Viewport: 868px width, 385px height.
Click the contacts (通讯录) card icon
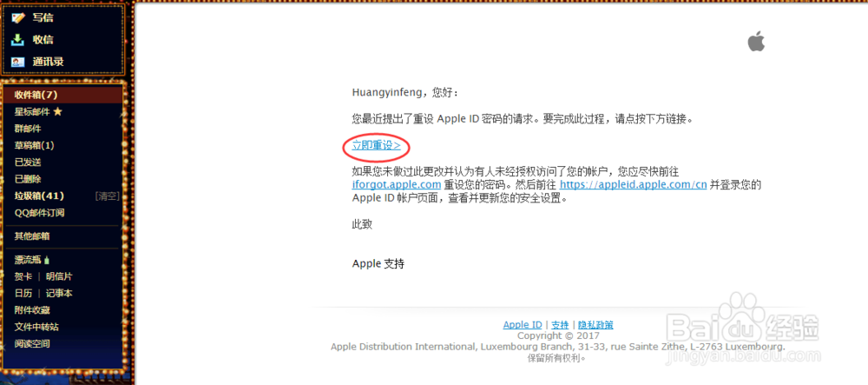point(18,62)
